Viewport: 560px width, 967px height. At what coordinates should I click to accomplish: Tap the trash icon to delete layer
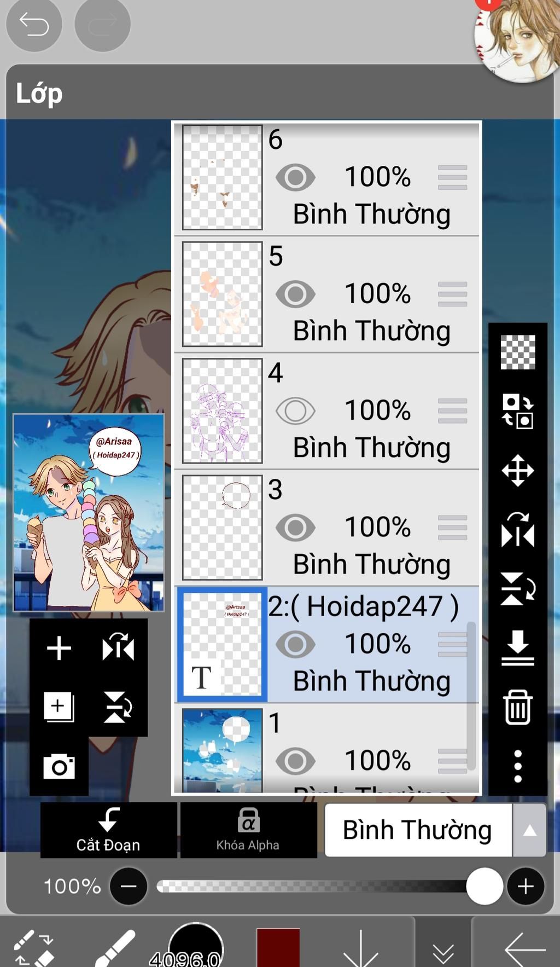517,707
